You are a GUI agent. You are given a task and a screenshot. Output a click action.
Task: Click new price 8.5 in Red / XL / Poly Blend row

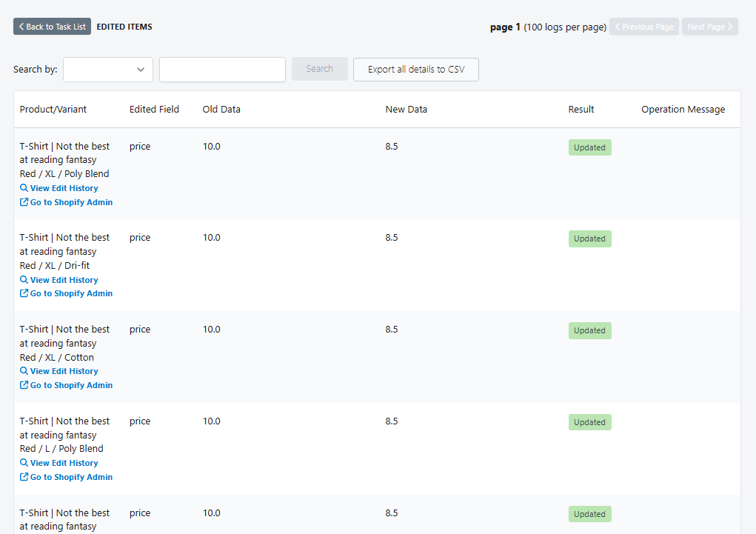392,146
